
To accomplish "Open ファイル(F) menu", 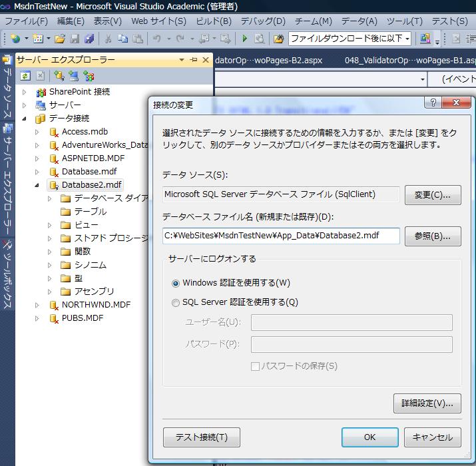I will [27, 21].
